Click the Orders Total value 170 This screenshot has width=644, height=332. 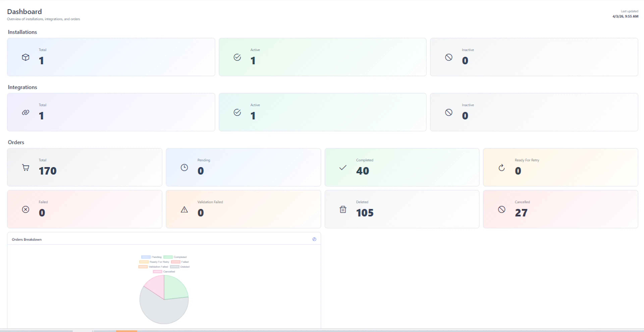click(48, 171)
